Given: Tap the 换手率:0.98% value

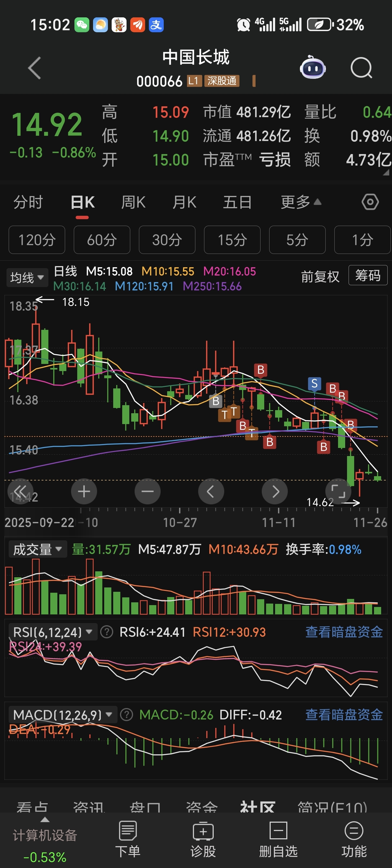Looking at the screenshot, I should tap(323, 549).
